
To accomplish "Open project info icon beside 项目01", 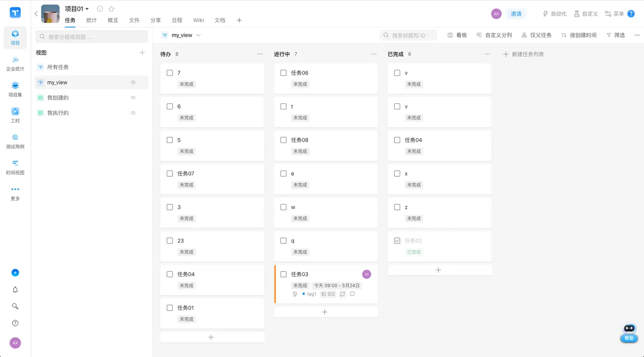I will [100, 9].
